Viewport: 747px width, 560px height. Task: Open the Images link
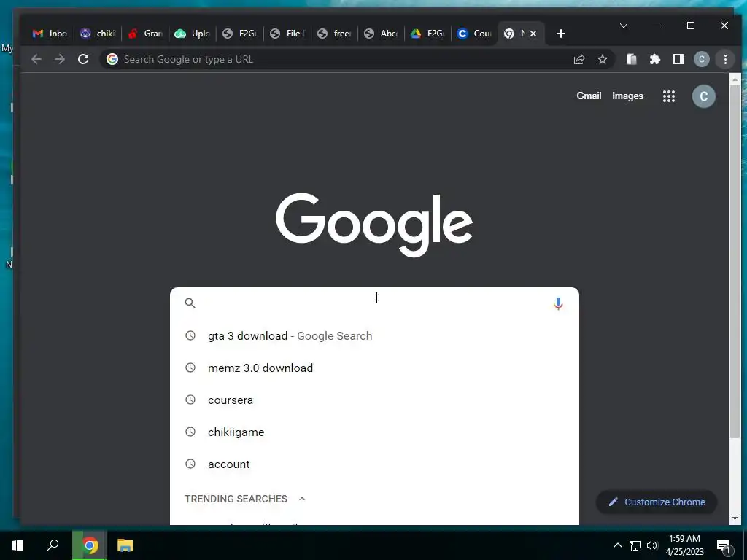point(627,96)
